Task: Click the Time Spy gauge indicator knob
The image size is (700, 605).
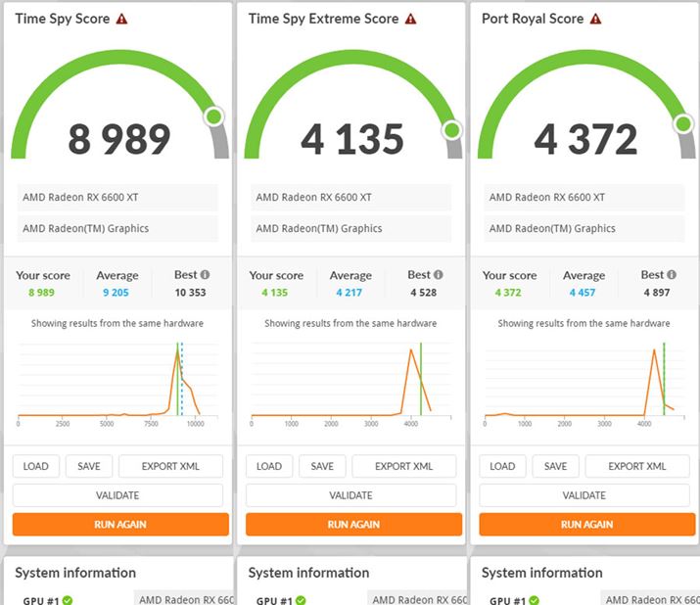Action: pos(213,117)
